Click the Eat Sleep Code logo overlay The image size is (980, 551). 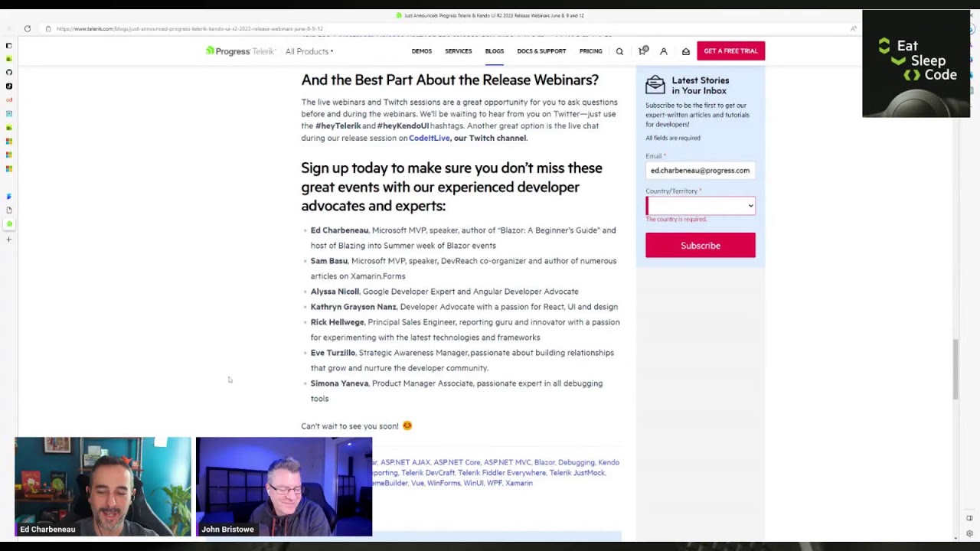[x=916, y=64]
